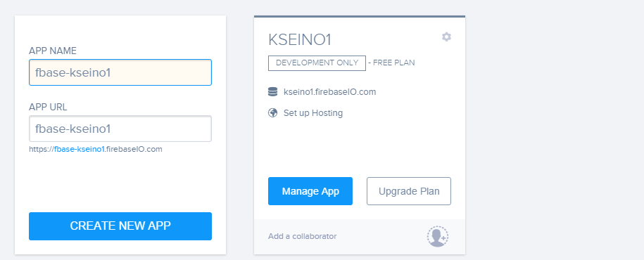Open KSEINO1 app settings gear
Viewport: 644px width, 260px height.
pyautogui.click(x=446, y=37)
